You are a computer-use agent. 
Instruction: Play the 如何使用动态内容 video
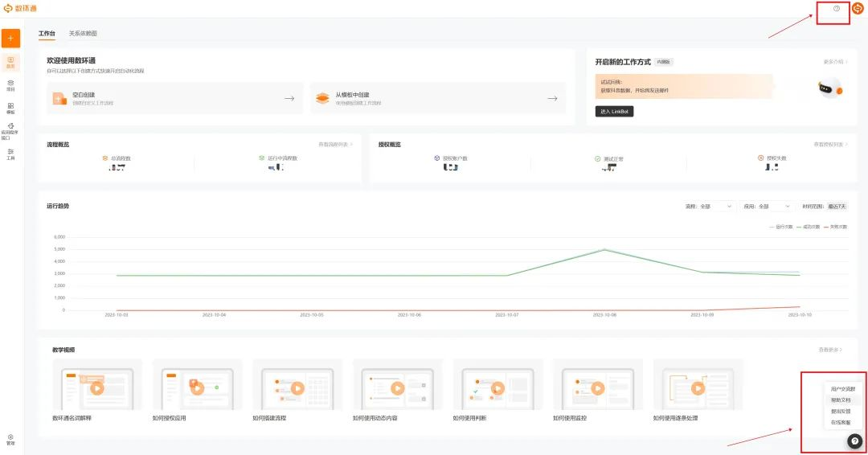[398, 388]
